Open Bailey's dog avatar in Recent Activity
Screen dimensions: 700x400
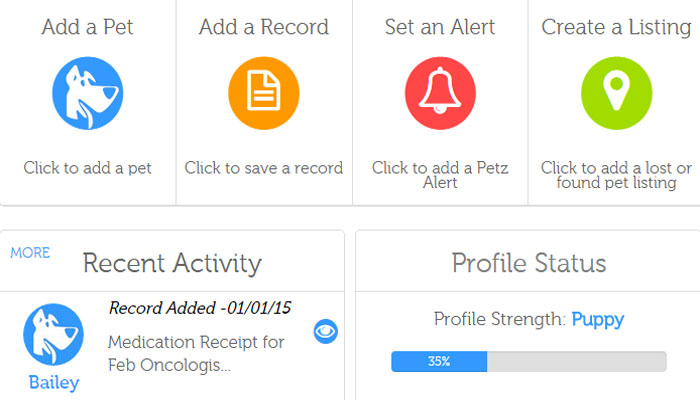[x=53, y=334]
